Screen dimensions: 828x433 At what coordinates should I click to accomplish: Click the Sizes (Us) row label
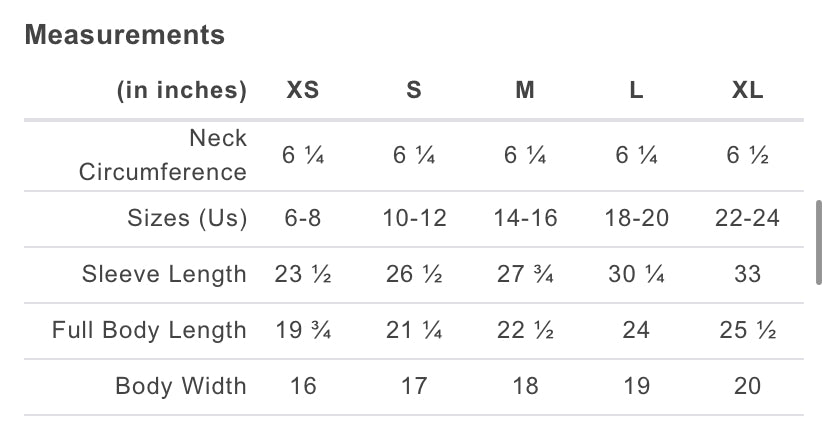click(x=187, y=218)
